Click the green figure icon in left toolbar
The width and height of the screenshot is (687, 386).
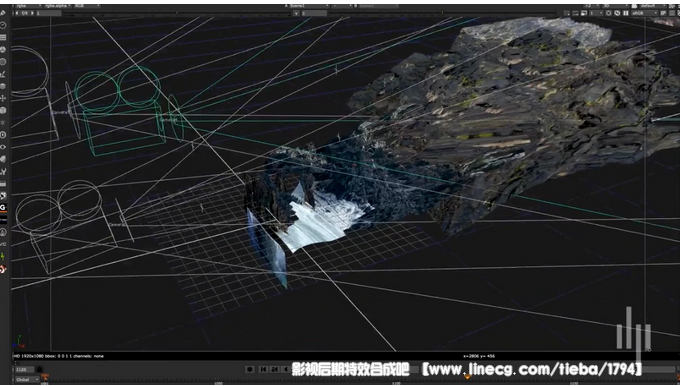pyautogui.click(x=3, y=256)
